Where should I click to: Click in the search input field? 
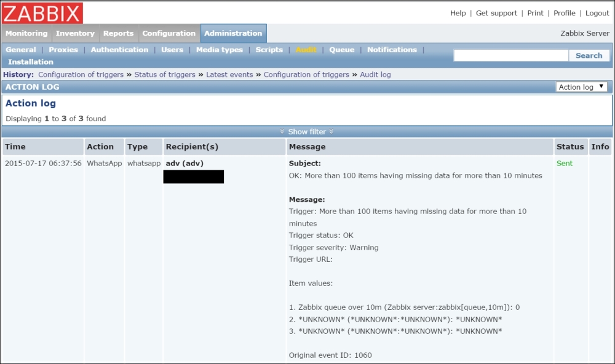coord(510,55)
